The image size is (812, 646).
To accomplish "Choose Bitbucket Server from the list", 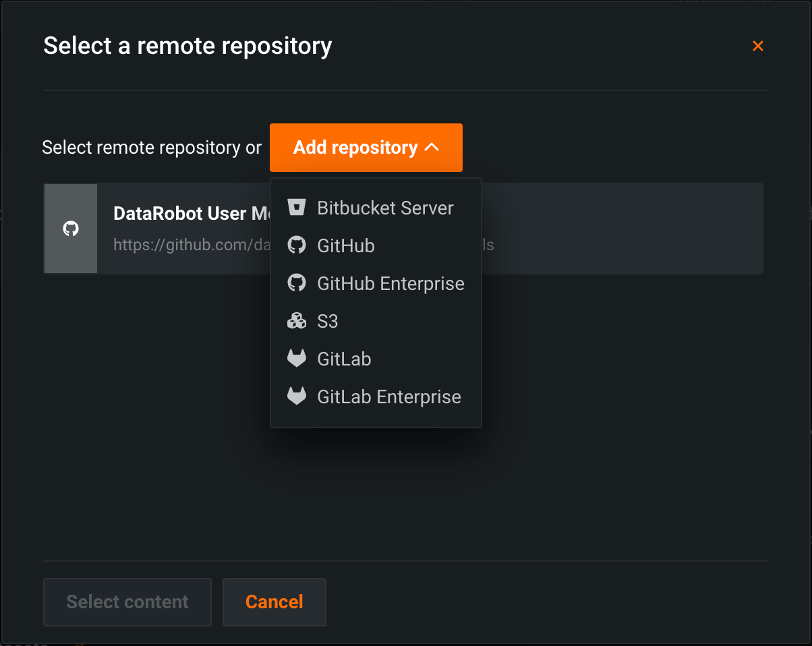I will point(385,208).
